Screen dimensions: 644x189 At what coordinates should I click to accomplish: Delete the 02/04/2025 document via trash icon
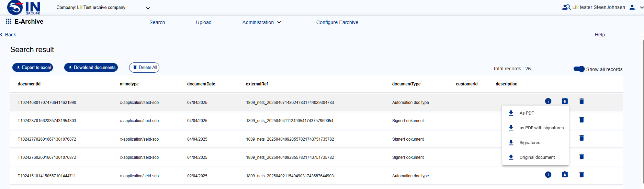point(581,175)
